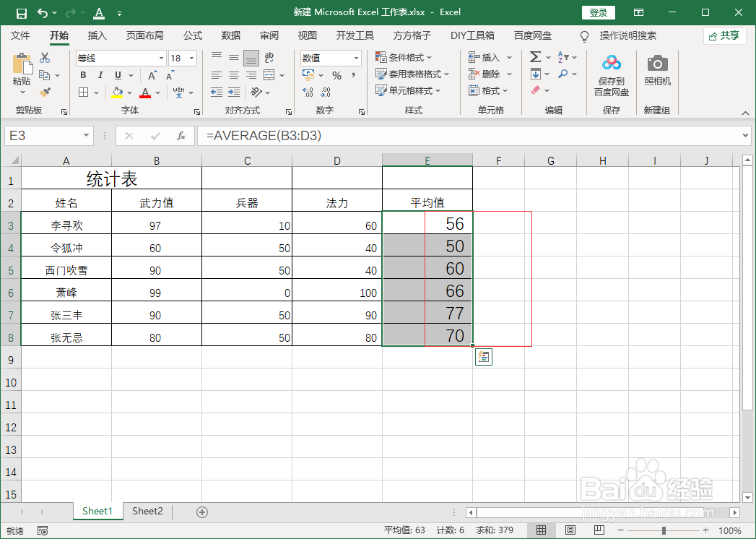This screenshot has width=756, height=539.
Task: Open the Auto Fill Options button
Action: pyautogui.click(x=484, y=357)
